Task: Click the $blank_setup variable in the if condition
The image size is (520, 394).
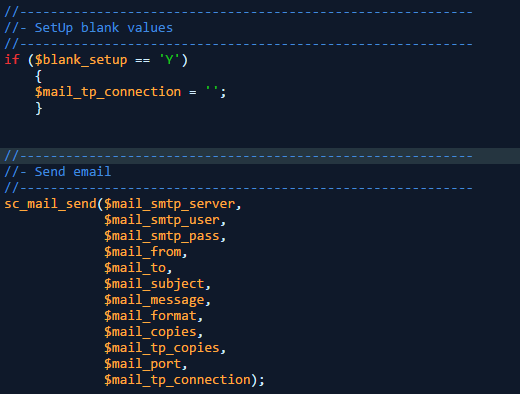Action: click(81, 60)
